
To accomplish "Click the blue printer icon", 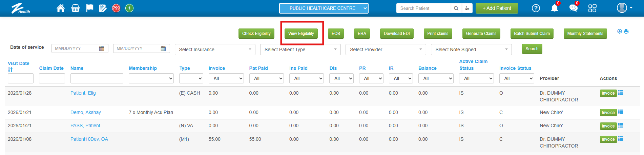I will click(626, 31).
